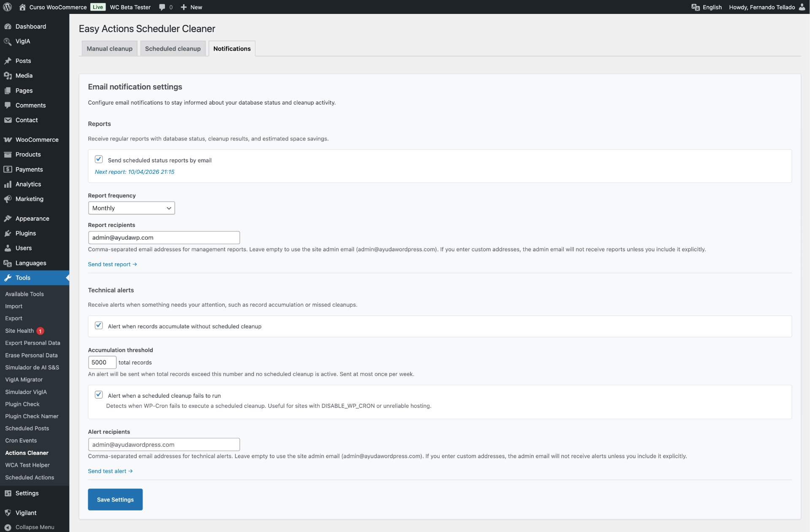Click the Send test report link
The image size is (810, 532).
112,264
